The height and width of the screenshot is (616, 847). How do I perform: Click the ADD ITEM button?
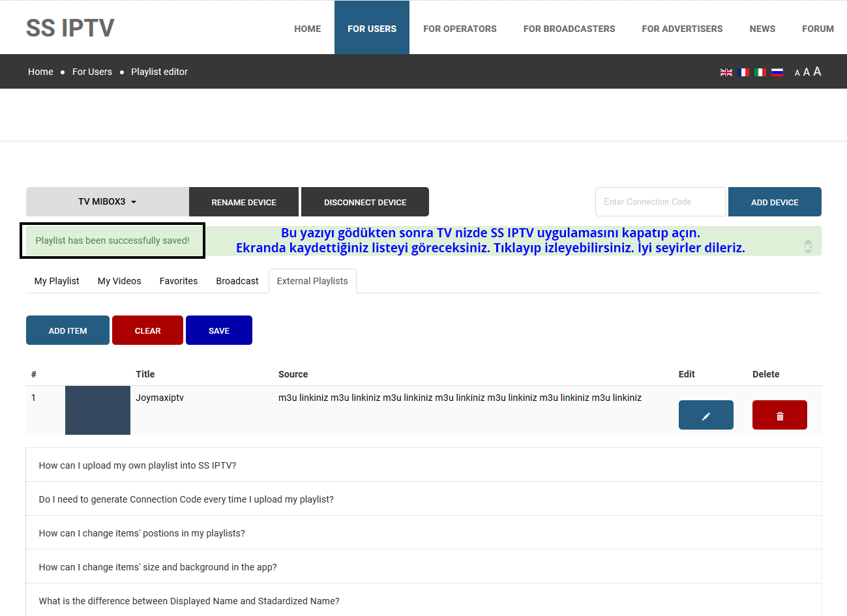click(68, 330)
